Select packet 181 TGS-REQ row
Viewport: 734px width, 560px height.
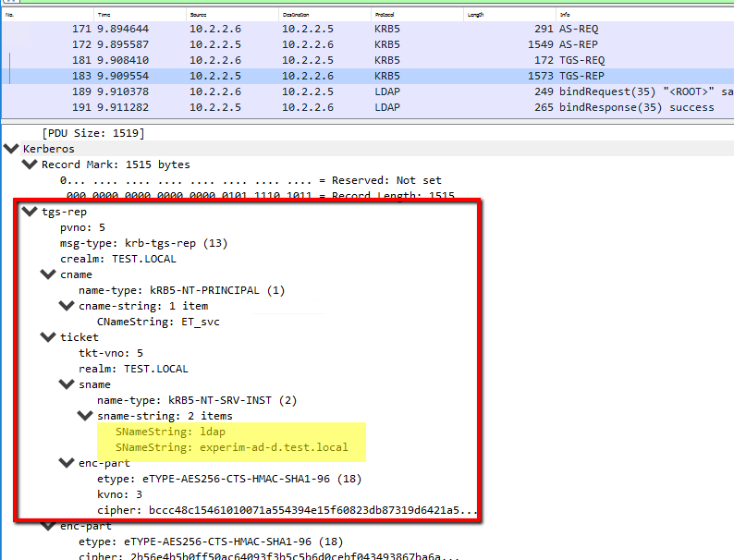(x=370, y=60)
